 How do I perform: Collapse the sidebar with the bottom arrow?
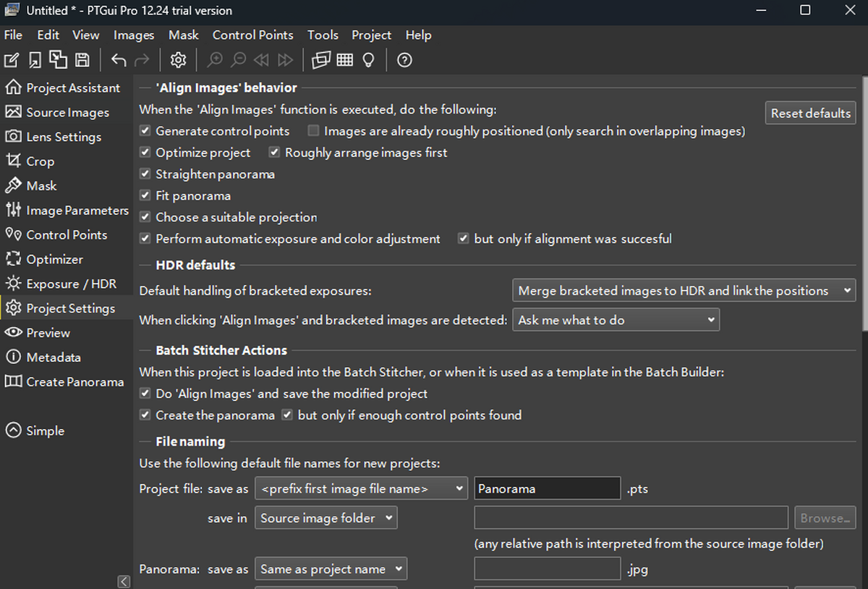pos(124,581)
